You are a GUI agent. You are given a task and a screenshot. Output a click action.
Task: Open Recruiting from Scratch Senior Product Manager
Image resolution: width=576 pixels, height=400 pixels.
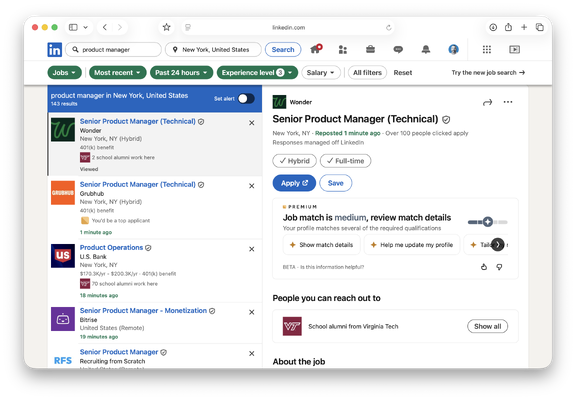pyautogui.click(x=119, y=352)
